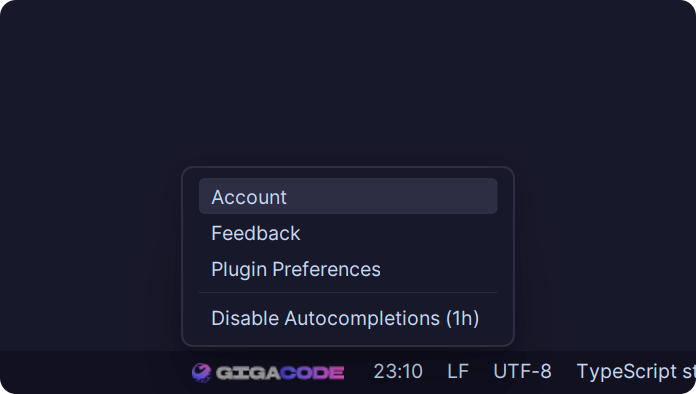
Task: Go to line via the 23:10 status item
Action: click(x=398, y=371)
